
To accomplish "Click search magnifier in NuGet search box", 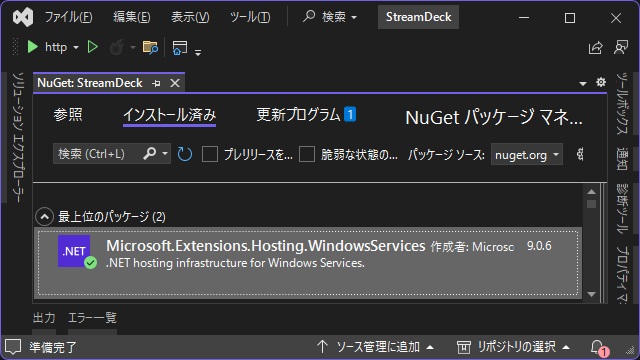I will tap(149, 154).
